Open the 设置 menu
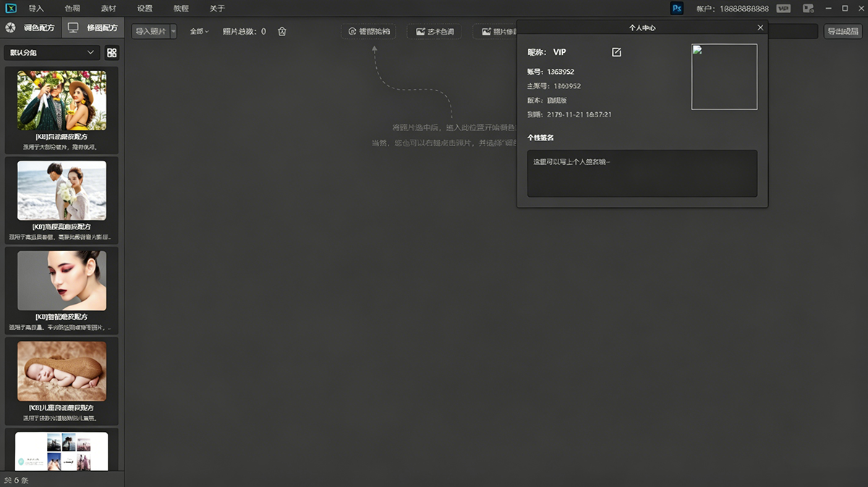This screenshot has height=487, width=868. click(145, 9)
